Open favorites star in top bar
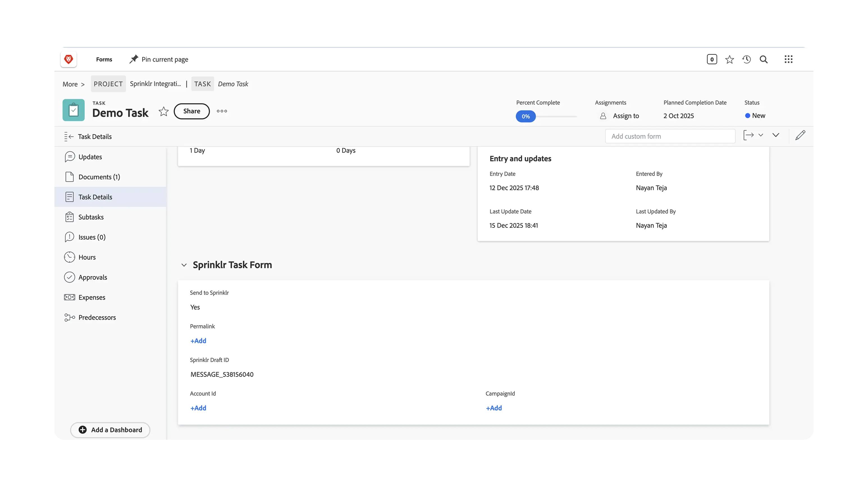 [729, 59]
